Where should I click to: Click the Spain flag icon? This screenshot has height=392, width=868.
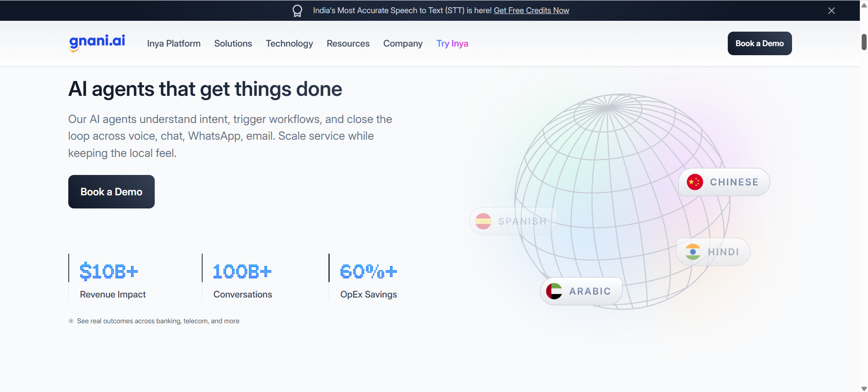483,221
